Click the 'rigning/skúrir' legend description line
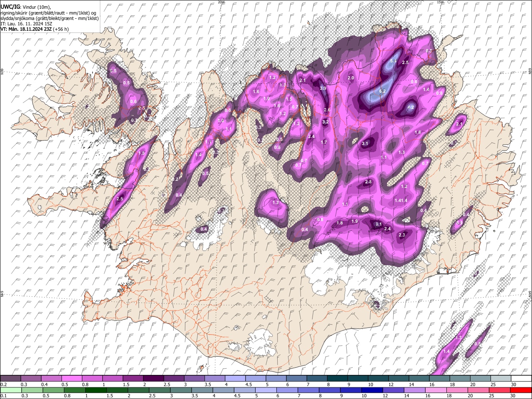 (49, 12)
